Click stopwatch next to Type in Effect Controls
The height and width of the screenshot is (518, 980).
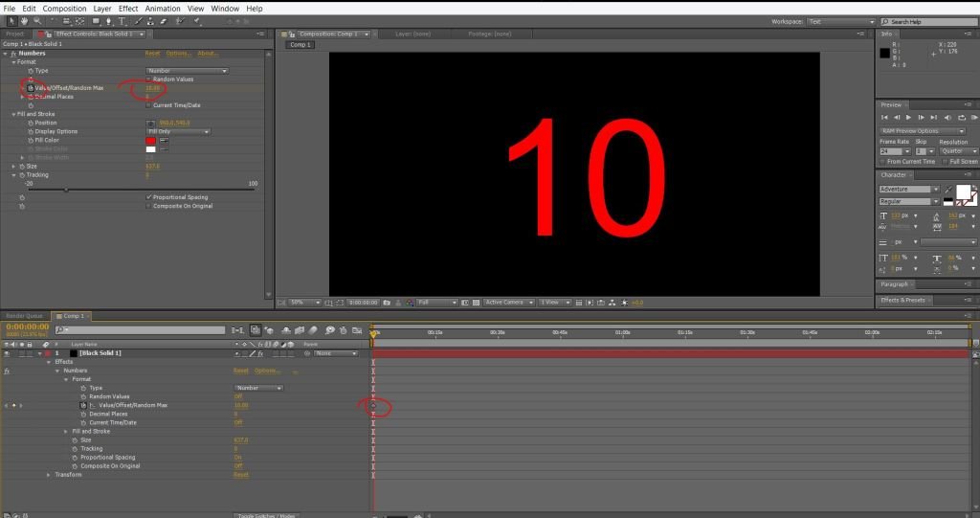coord(30,71)
